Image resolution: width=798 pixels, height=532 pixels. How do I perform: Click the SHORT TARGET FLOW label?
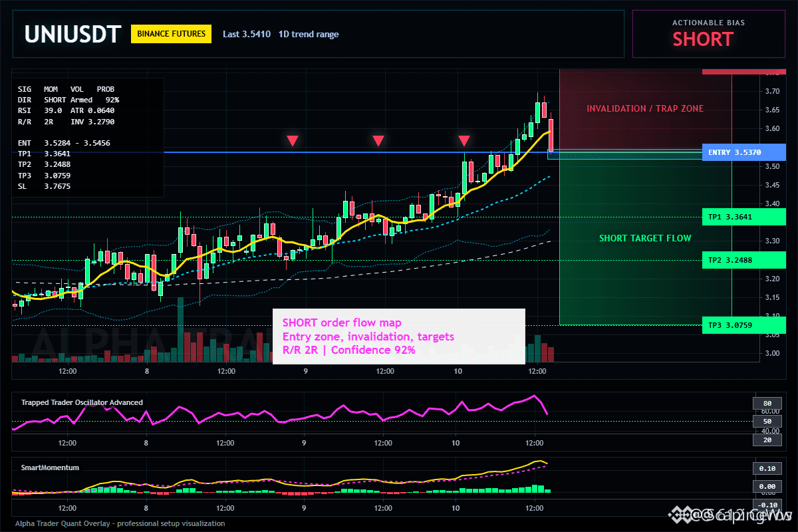point(645,238)
